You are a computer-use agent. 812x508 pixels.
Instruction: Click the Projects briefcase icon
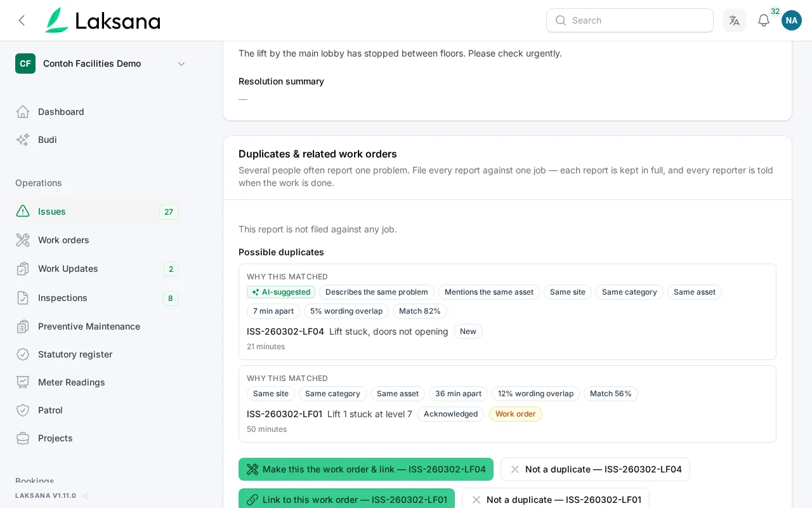tap(23, 438)
